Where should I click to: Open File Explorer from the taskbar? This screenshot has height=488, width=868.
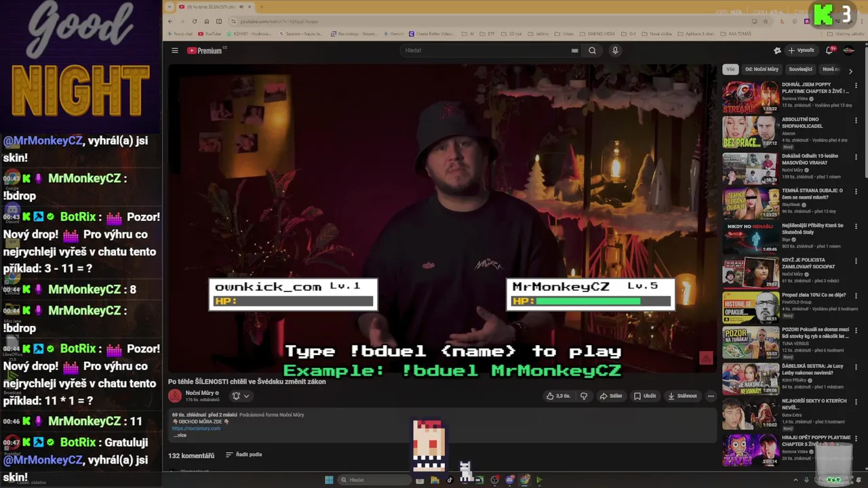tap(435, 480)
